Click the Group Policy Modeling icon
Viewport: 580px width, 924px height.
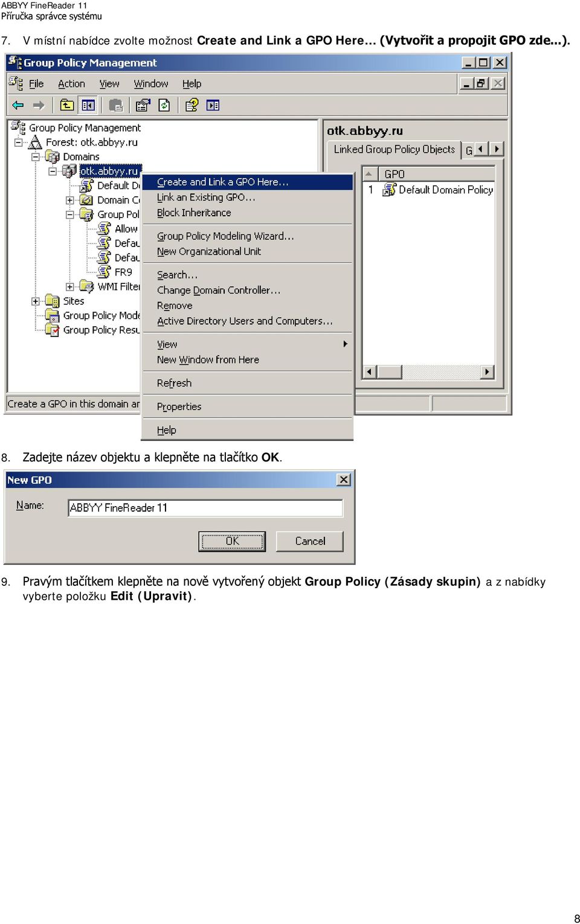53,315
